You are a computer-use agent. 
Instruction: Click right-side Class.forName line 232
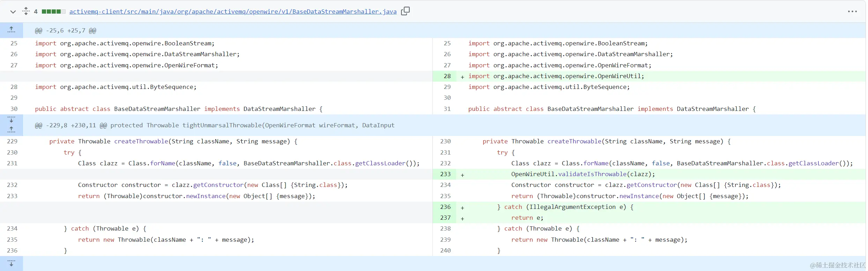pos(682,163)
